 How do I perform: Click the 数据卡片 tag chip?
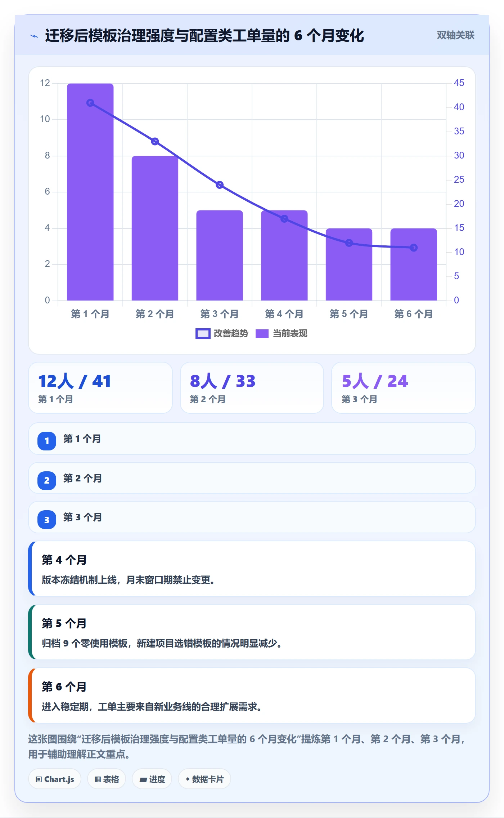[x=204, y=779]
